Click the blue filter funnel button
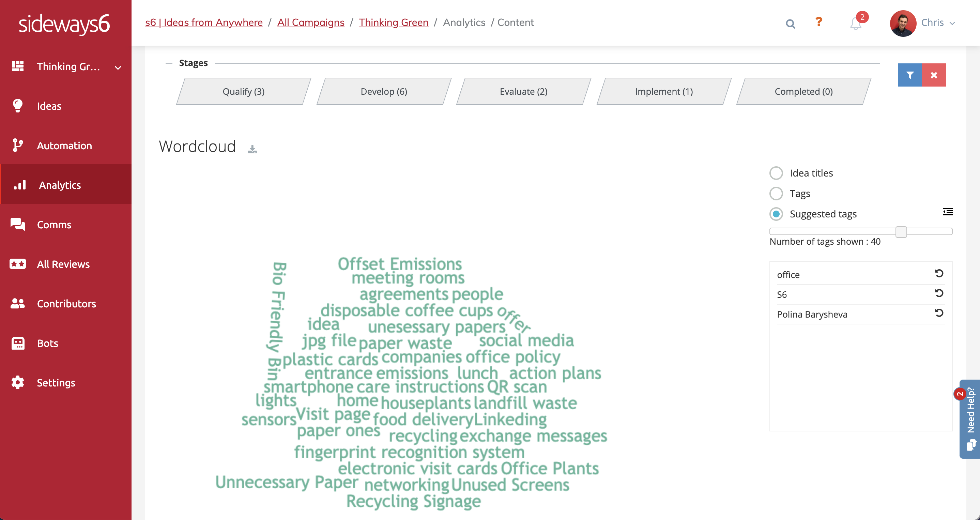Screen dimensions: 980x520 coord(909,75)
